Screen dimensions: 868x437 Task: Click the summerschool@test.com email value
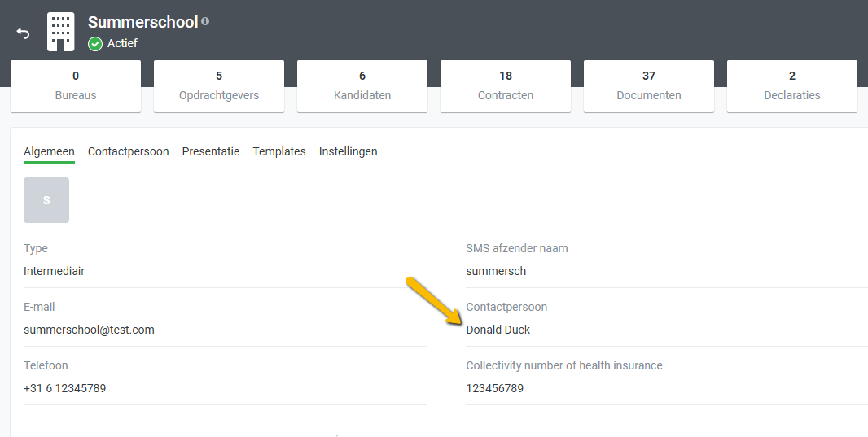tap(89, 330)
